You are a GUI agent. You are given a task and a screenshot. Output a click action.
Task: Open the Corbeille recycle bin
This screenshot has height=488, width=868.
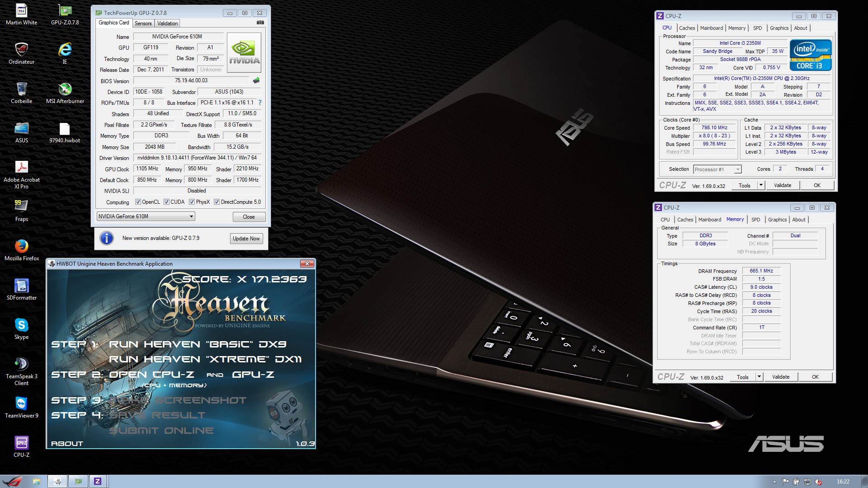(21, 93)
